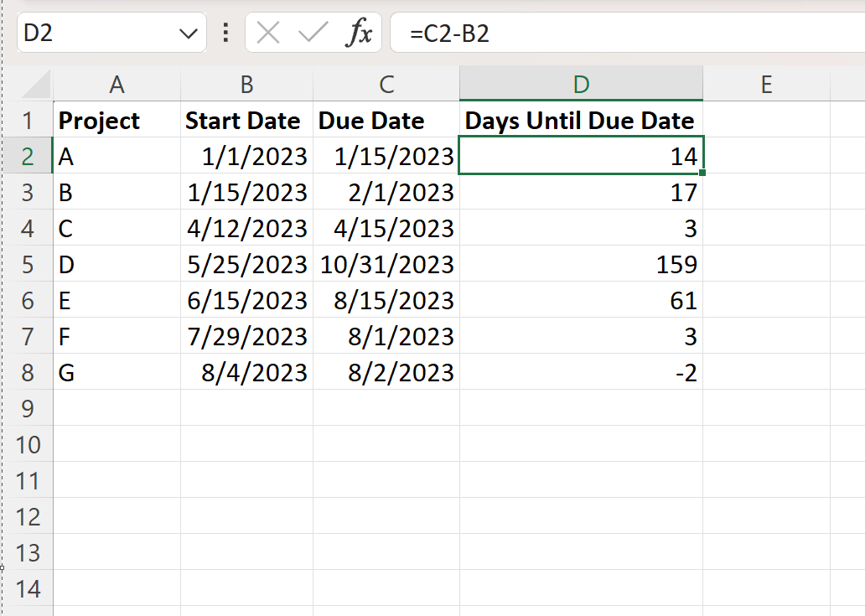The height and width of the screenshot is (616, 865).
Task: Open the three-dot menu beside Name Box
Action: coord(225,33)
